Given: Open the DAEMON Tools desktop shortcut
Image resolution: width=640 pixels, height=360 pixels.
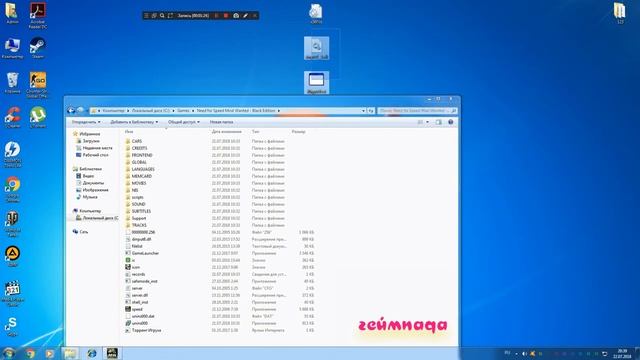Looking at the screenshot, I should point(13,154).
